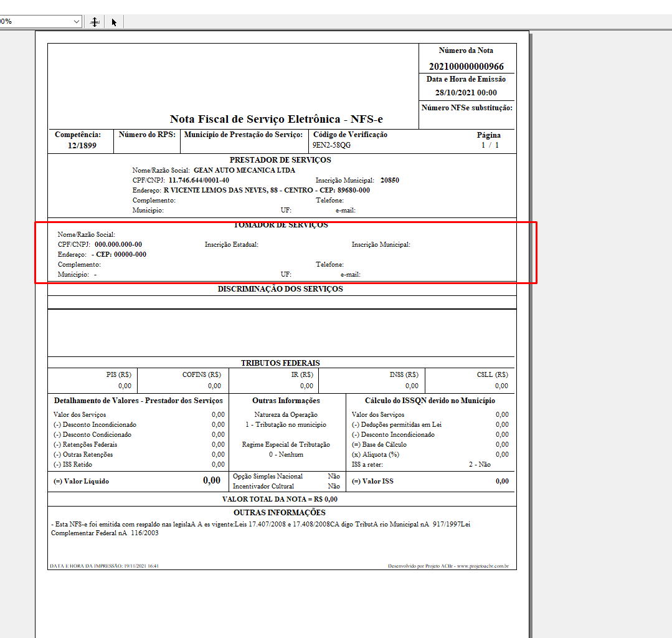Click the 'Outras Informações' column heading
The width and height of the screenshot is (672, 638).
click(286, 401)
